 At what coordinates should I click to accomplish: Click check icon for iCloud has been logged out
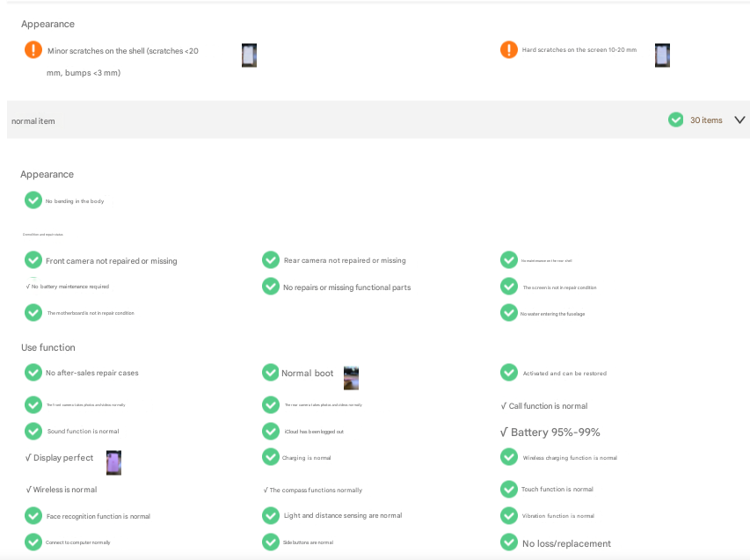[271, 431]
